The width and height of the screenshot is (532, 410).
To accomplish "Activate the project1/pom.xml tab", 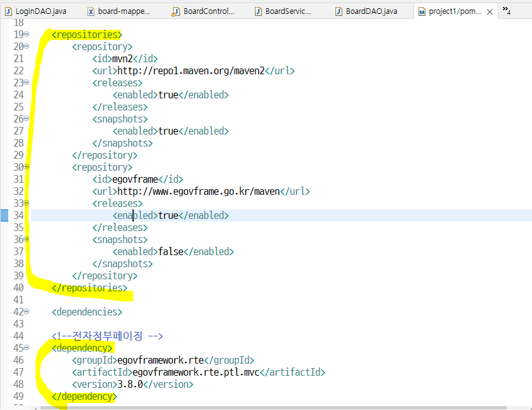I will click(455, 11).
